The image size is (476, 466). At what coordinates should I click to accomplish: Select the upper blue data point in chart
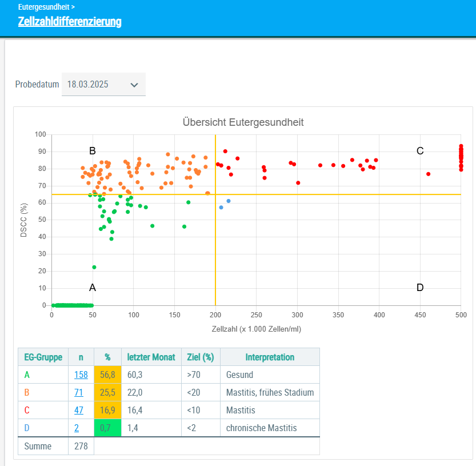click(229, 201)
